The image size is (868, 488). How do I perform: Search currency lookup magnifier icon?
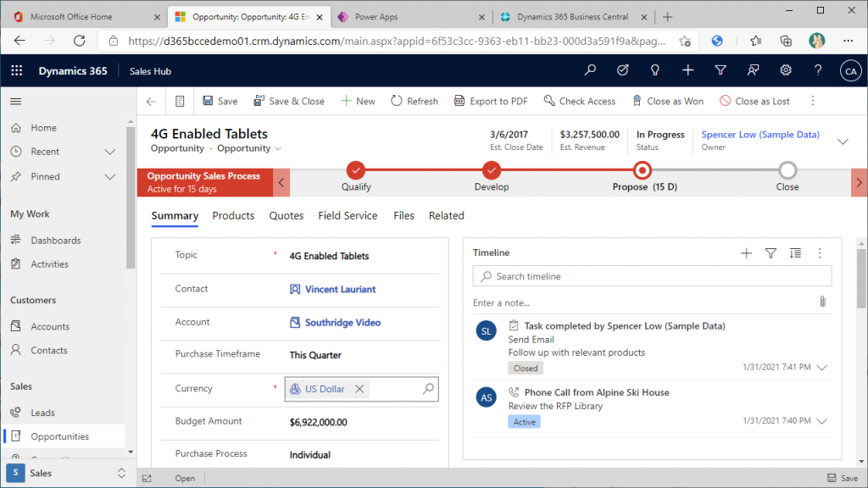pyautogui.click(x=428, y=389)
